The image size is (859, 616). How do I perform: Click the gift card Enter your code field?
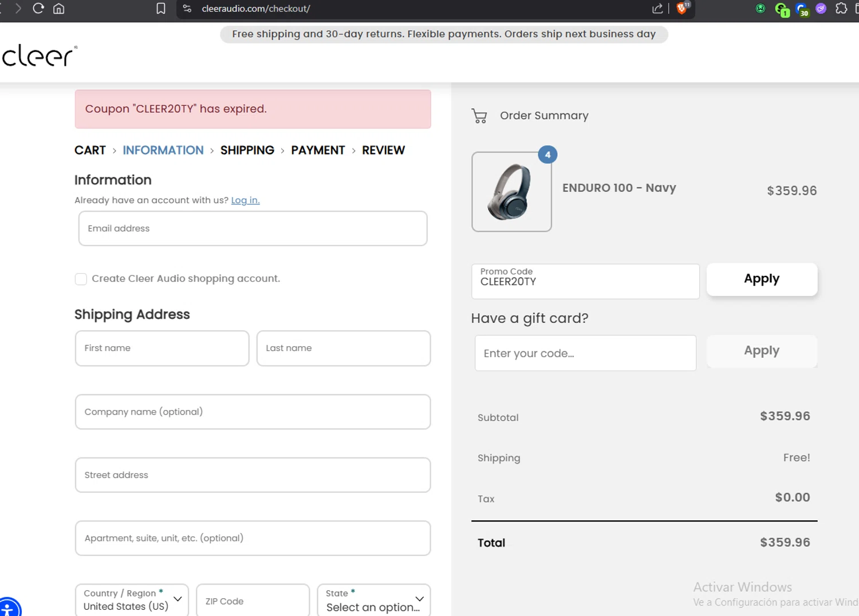(585, 353)
